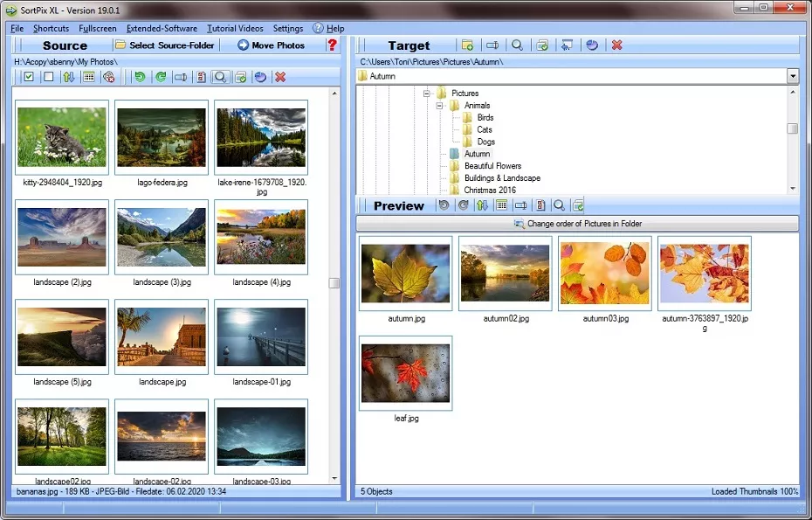Viewport: 812px width, 520px height.
Task: Open the Tutorial Videos menu
Action: coord(236,28)
